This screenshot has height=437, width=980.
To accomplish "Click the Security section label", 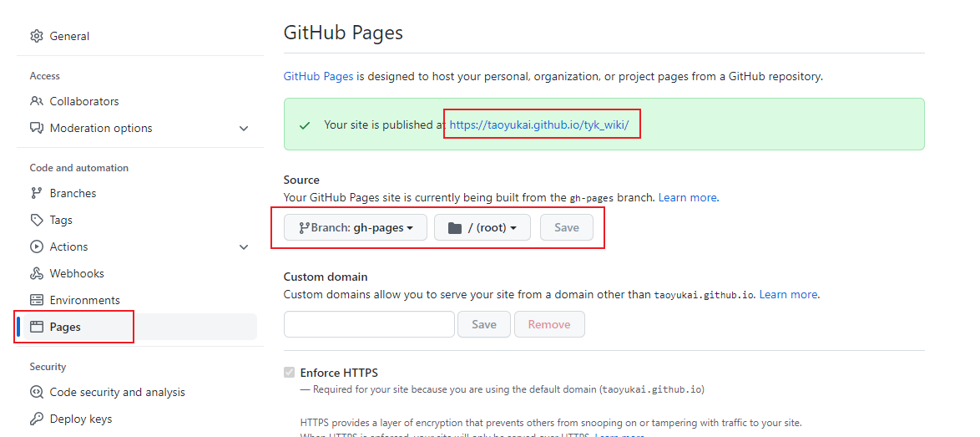I will pos(48,366).
